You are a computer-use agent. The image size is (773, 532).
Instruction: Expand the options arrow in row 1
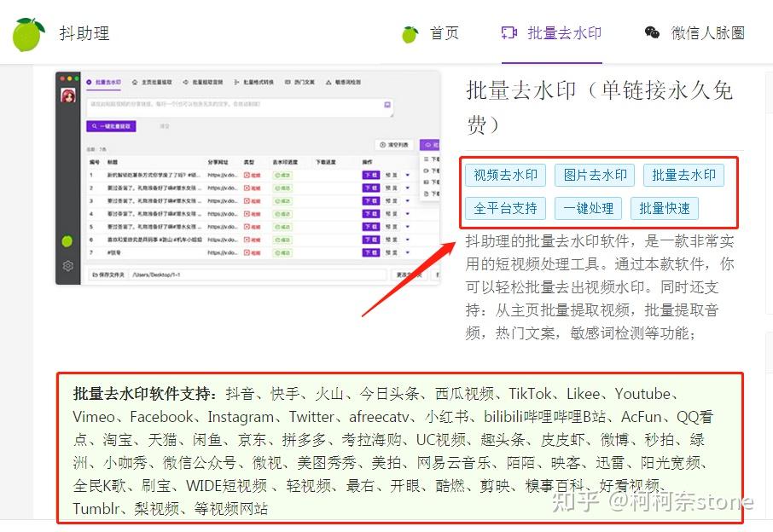click(408, 175)
